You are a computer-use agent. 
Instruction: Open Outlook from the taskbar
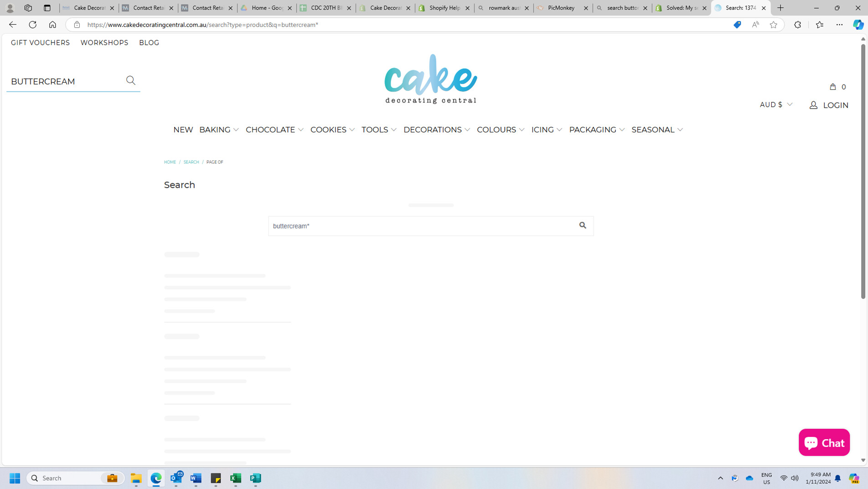(x=176, y=478)
